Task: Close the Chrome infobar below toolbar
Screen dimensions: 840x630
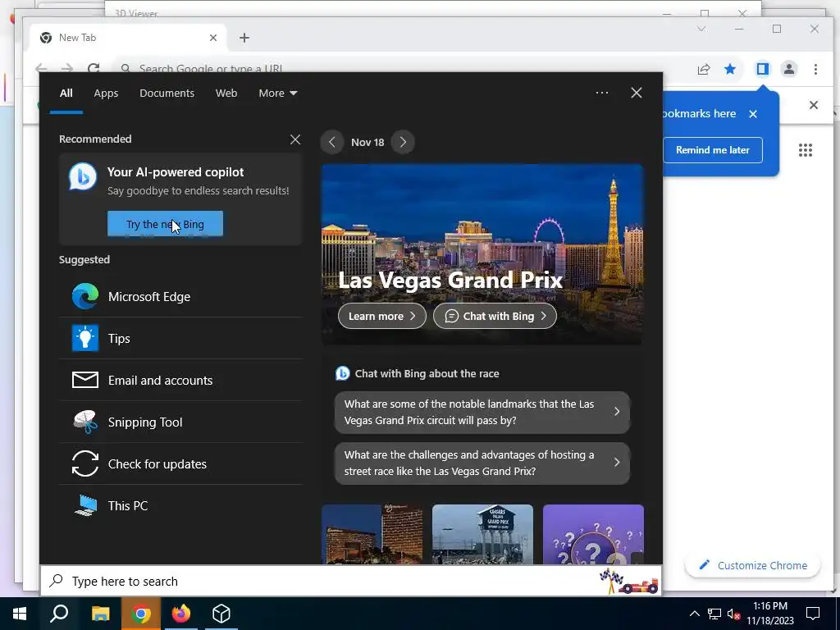Action: pyautogui.click(x=813, y=105)
